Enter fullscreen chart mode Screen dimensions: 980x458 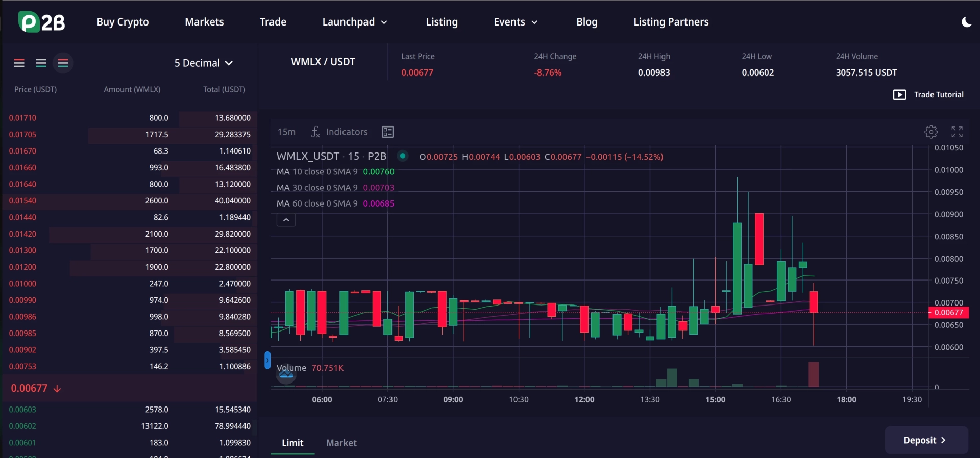click(x=957, y=132)
